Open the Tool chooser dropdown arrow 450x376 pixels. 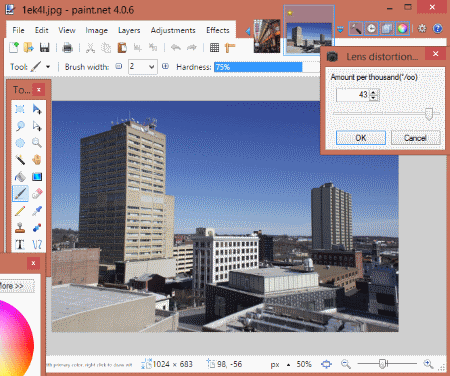point(48,67)
